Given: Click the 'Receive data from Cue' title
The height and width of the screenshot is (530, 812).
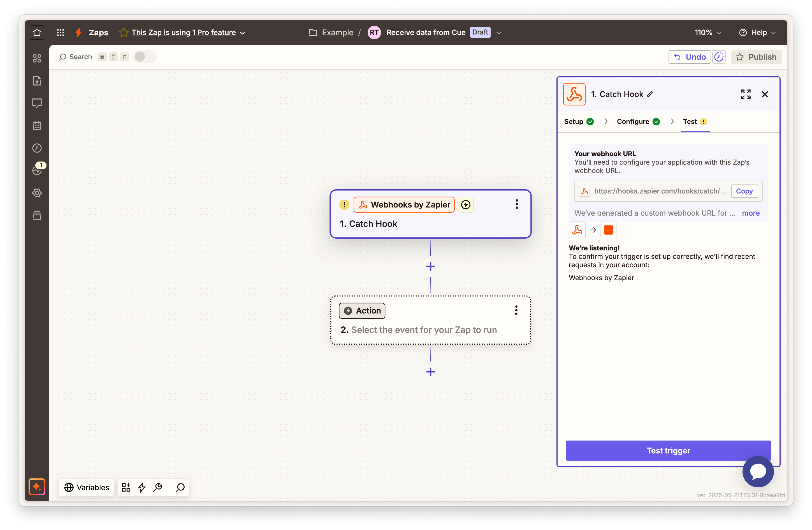Looking at the screenshot, I should (x=426, y=33).
